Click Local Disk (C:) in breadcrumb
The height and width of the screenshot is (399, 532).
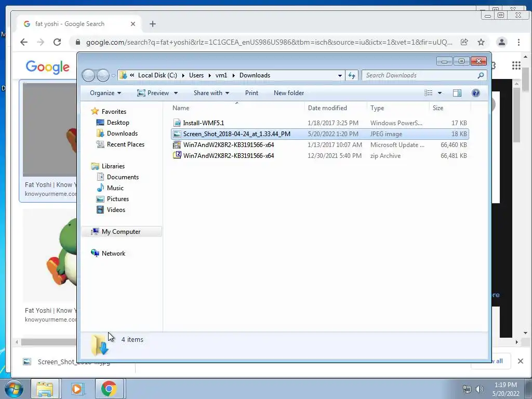(x=157, y=75)
